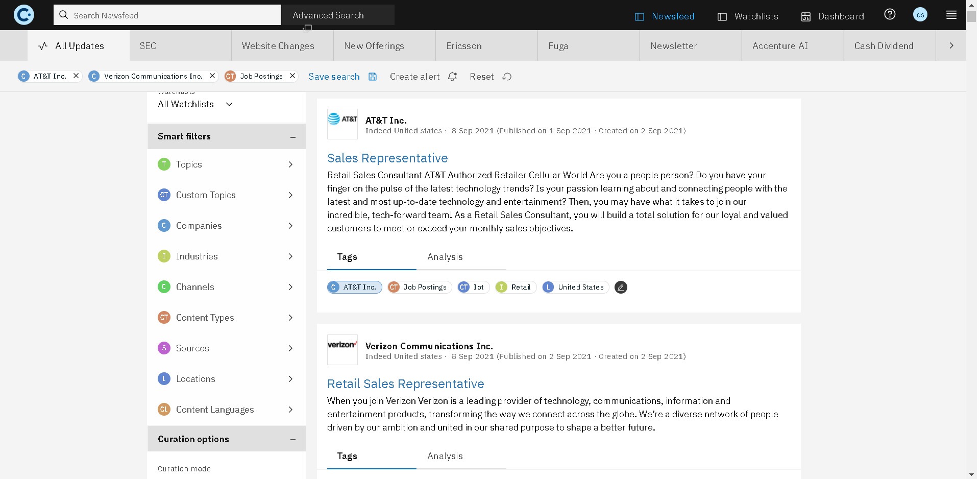Click the Content Types CT icon

pos(164,317)
